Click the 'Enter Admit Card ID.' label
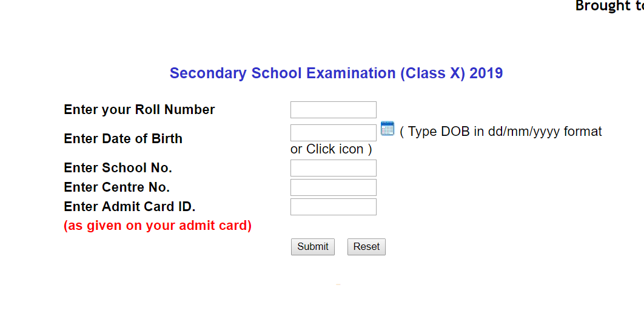This screenshot has width=644, height=313. (129, 207)
